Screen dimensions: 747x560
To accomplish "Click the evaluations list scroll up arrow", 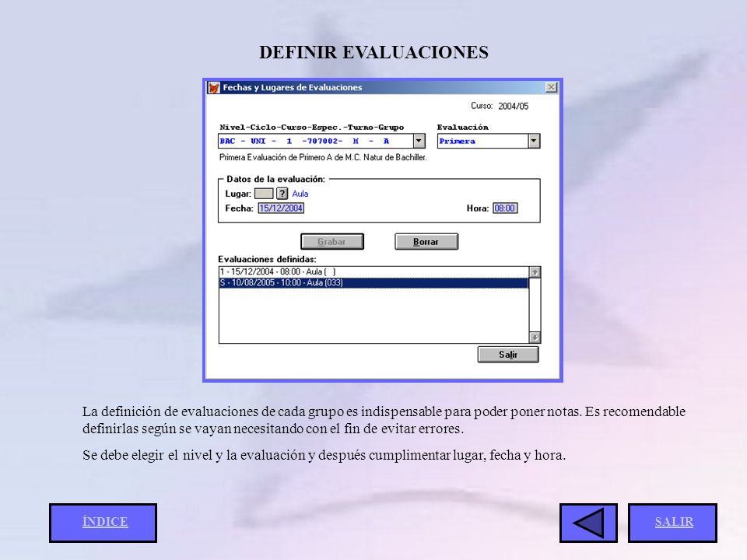I will [x=535, y=272].
